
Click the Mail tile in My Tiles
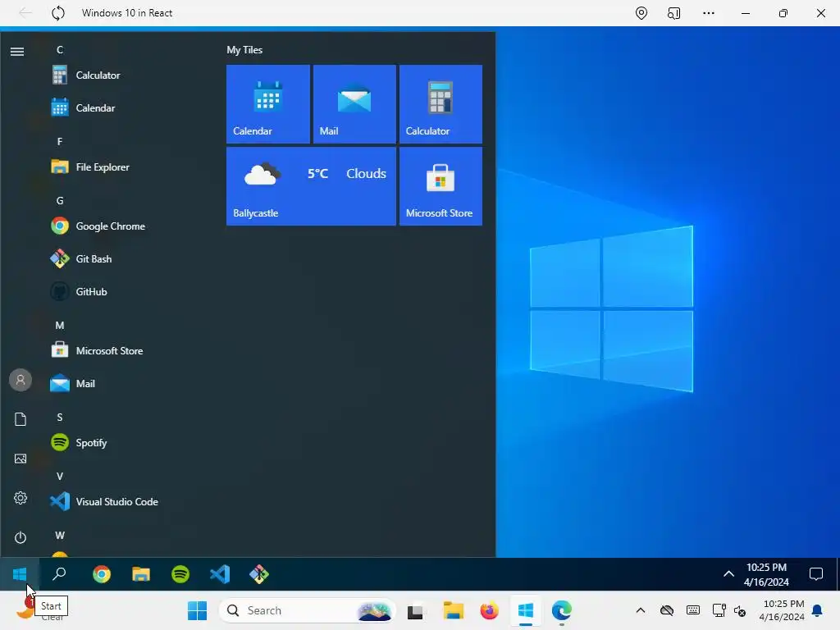pos(354,104)
